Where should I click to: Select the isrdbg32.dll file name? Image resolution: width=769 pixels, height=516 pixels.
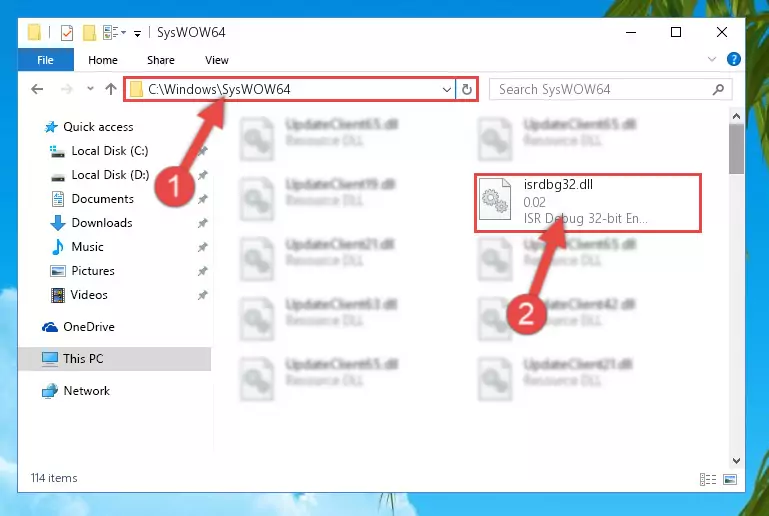(558, 184)
